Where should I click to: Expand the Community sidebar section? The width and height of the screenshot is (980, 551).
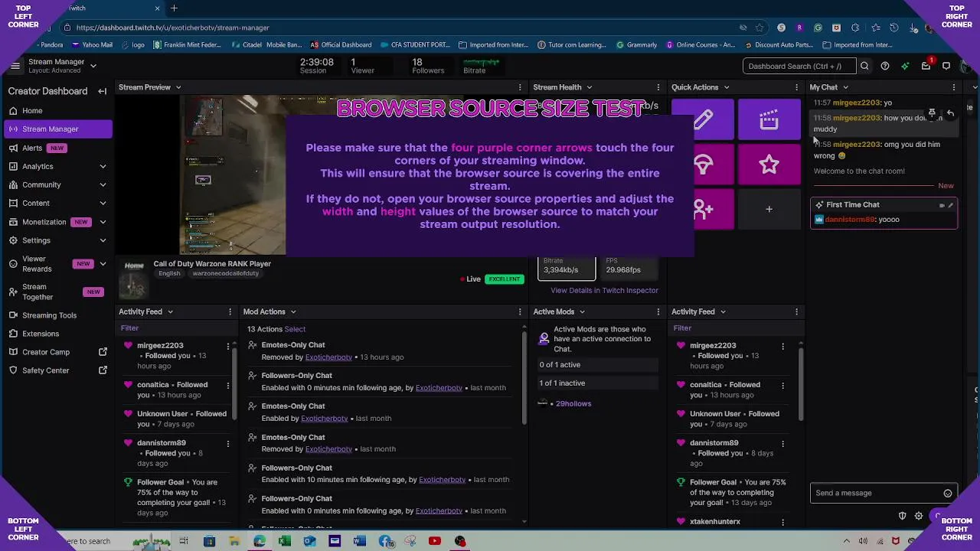click(x=103, y=184)
